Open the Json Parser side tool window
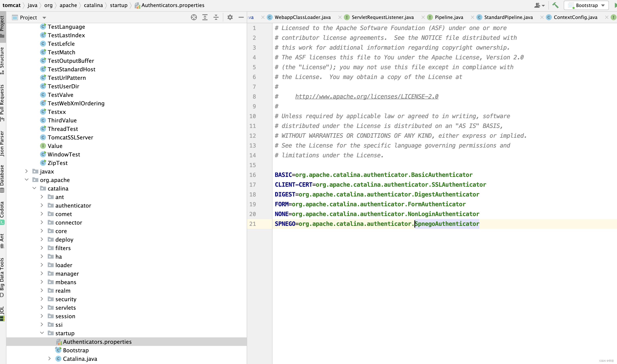617x364 pixels. [x=3, y=143]
